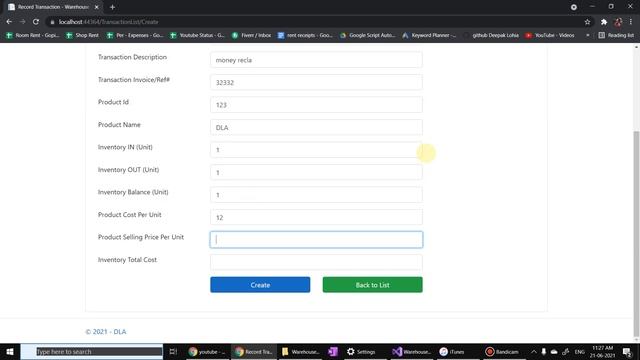Open Task View in taskbar
This screenshot has height=360, width=640.
173,351
